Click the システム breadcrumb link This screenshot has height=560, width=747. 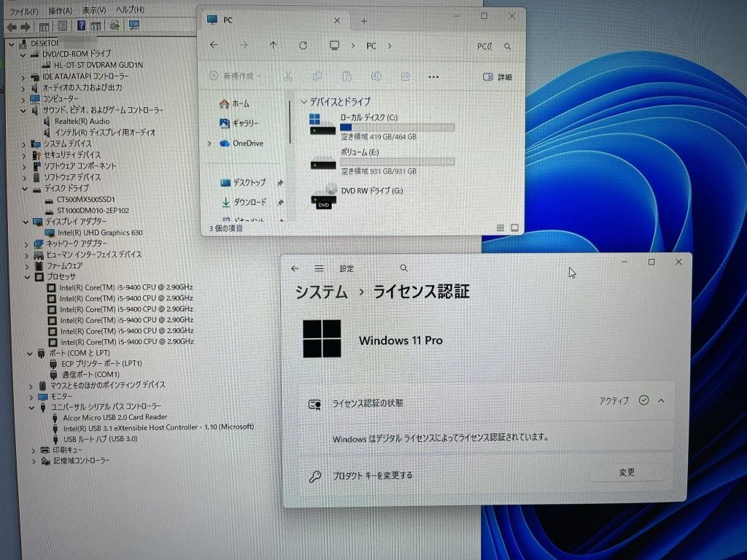pos(321,292)
